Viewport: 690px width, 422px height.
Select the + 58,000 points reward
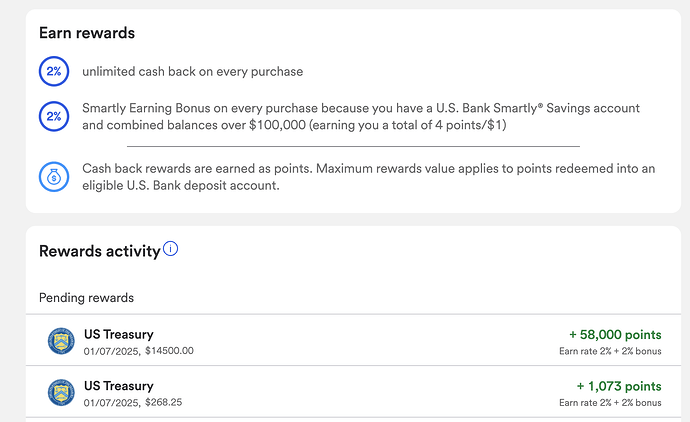tap(615, 335)
